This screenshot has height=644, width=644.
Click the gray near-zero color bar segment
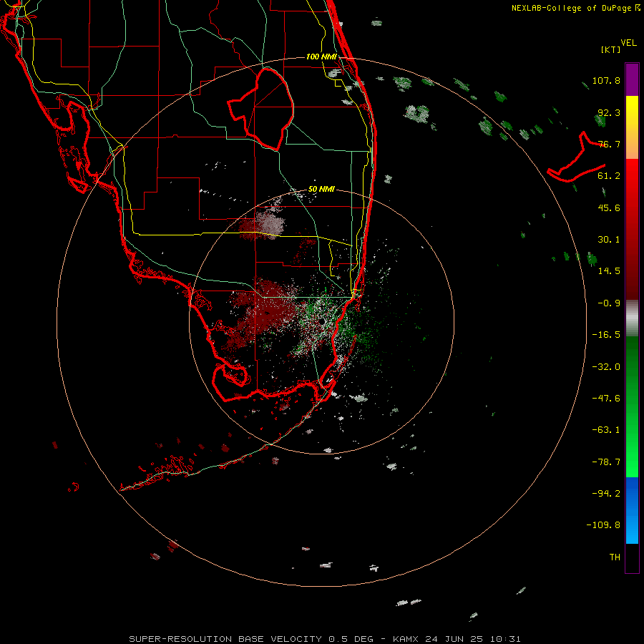click(632, 318)
